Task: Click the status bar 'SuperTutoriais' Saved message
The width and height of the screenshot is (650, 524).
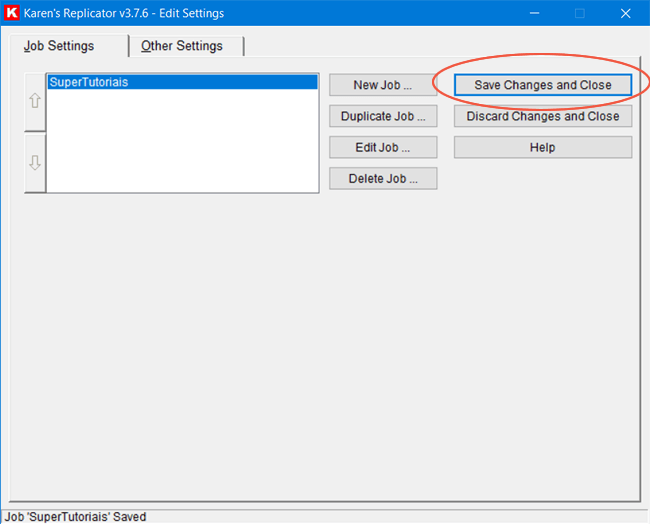Action: click(x=74, y=517)
